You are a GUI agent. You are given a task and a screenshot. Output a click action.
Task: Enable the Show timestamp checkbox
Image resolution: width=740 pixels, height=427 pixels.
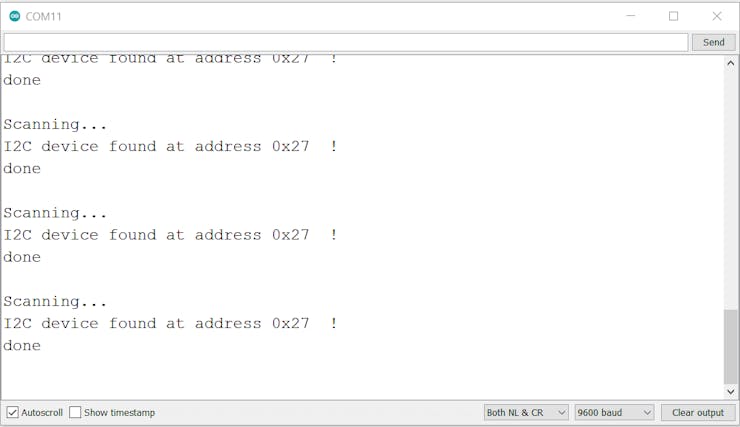[x=75, y=412]
